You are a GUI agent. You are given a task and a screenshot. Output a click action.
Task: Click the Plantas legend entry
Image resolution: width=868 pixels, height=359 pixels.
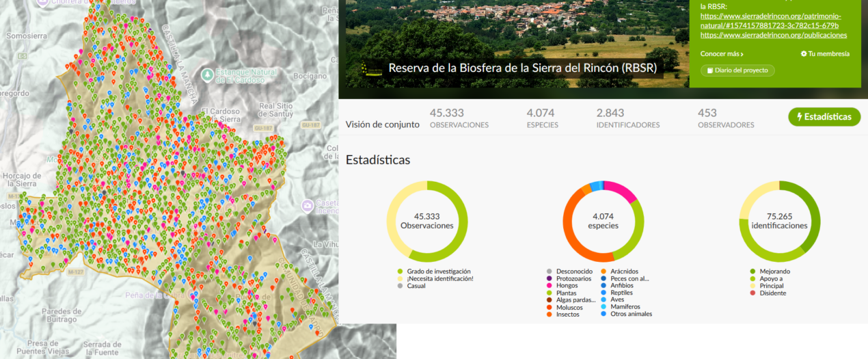point(561,293)
